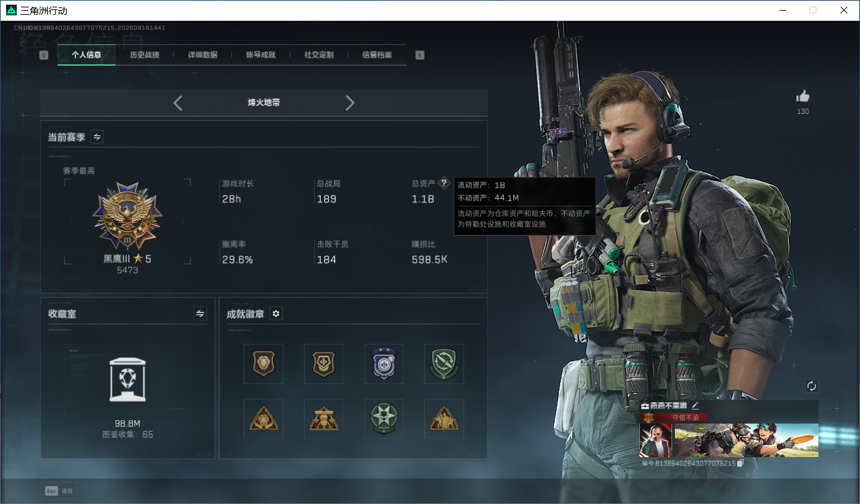Go to the 账号成就 tab
This screenshot has width=860, height=504.
[261, 55]
